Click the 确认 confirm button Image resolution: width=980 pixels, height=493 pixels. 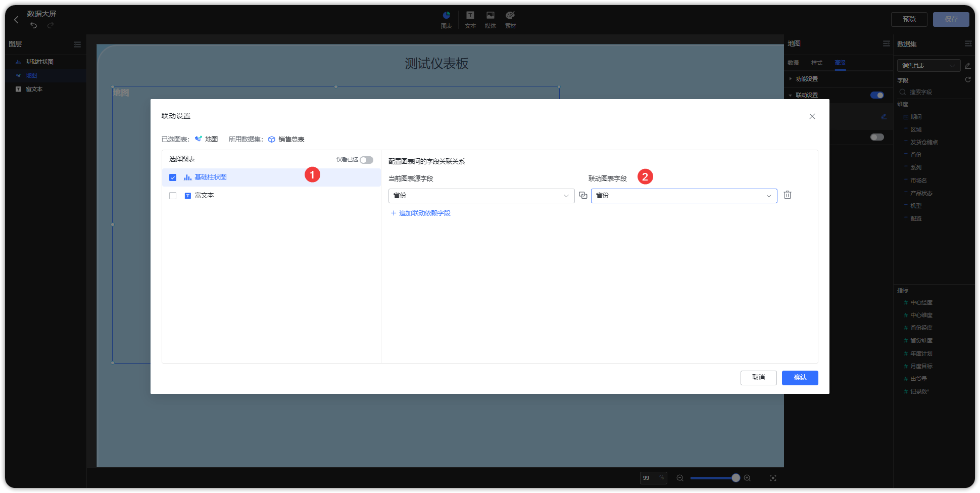coord(800,378)
